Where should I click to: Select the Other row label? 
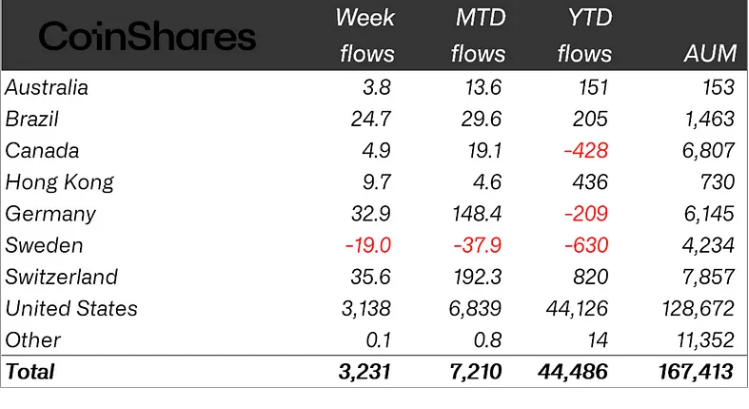pyautogui.click(x=33, y=340)
